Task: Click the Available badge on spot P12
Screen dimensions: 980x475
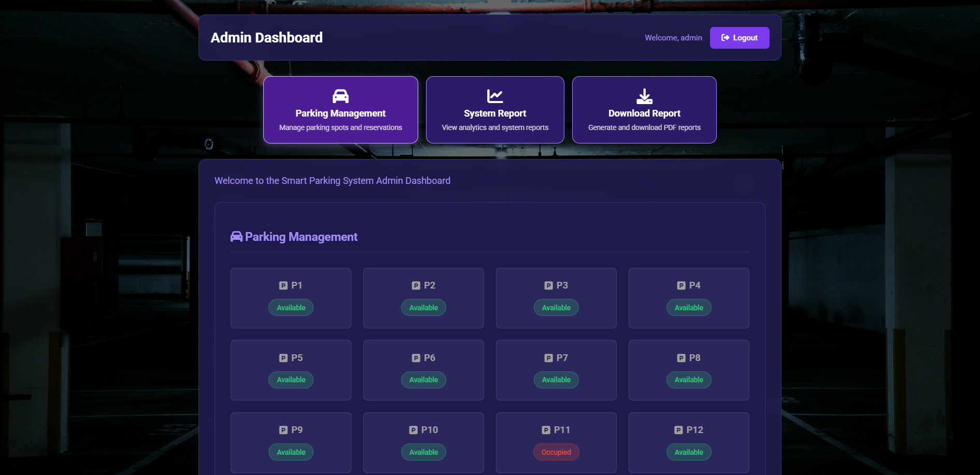Action: (x=689, y=452)
